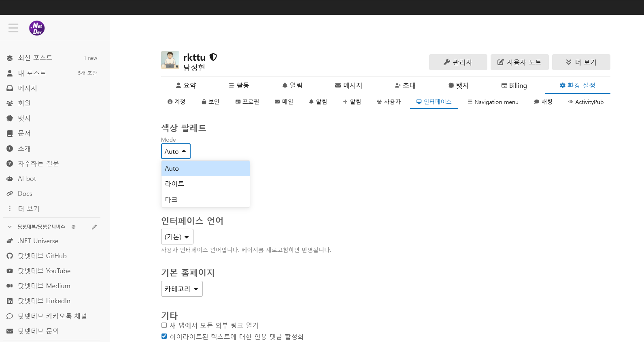Image resolution: width=644 pixels, height=342 pixels.
Task: Open the 보안 preferences sub-tab
Action: coord(210,102)
